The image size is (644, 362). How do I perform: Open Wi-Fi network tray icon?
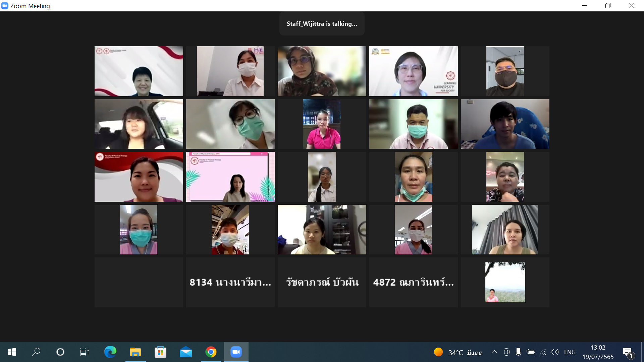click(543, 352)
